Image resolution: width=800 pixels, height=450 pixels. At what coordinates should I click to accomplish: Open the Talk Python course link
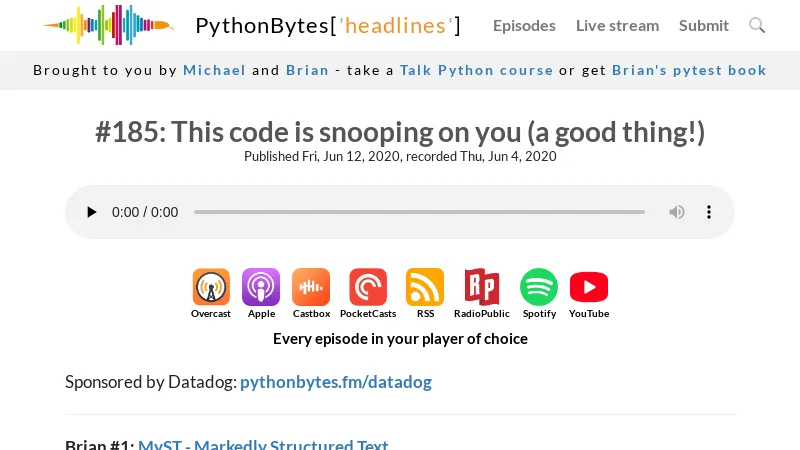476,70
